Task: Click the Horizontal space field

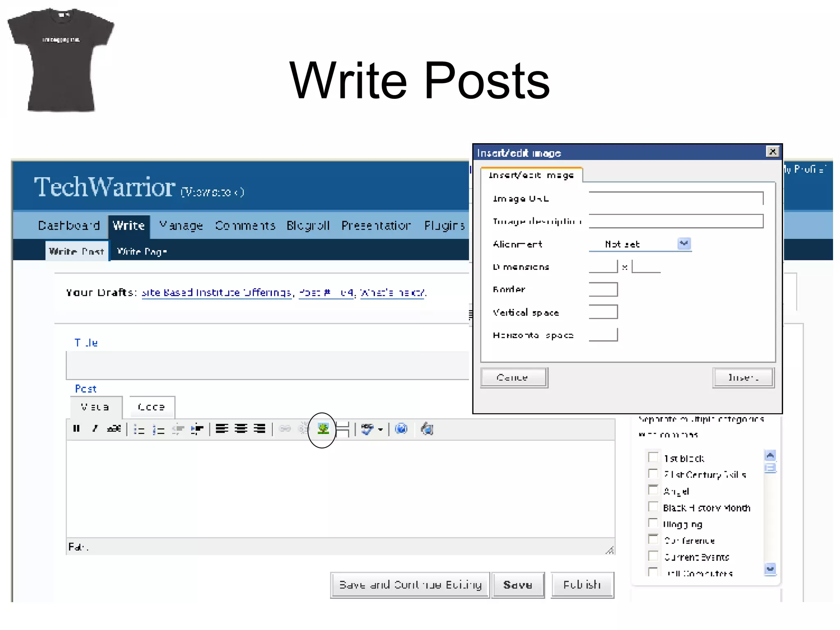Action: click(603, 335)
